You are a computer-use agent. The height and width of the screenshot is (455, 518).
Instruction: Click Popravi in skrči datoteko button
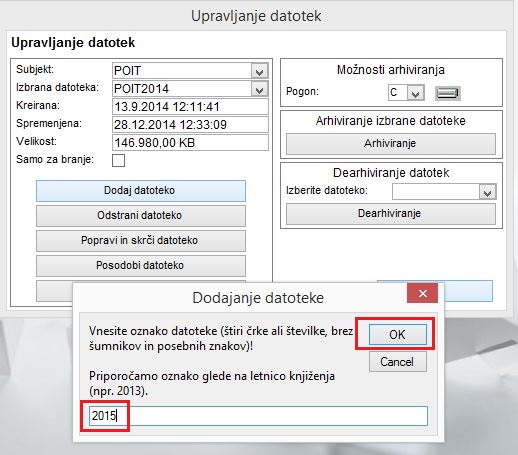[x=141, y=240]
